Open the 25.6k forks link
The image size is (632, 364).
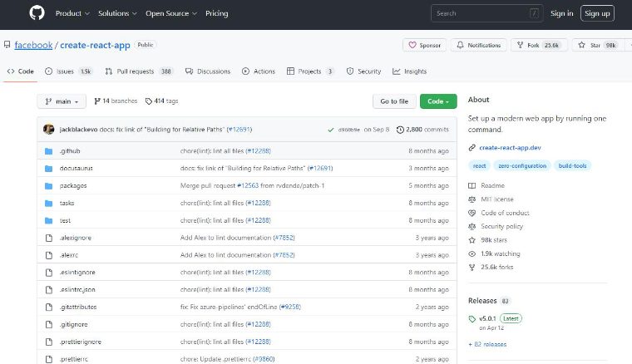[x=497, y=267]
